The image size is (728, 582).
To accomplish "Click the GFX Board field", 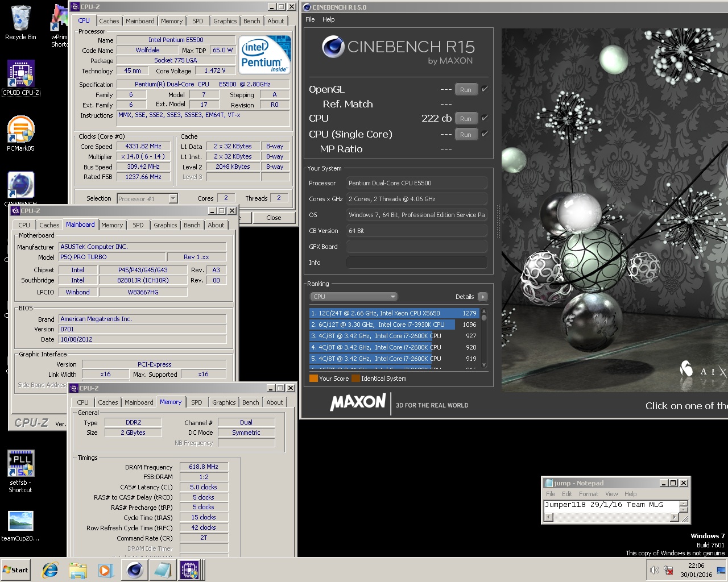I will coord(417,247).
